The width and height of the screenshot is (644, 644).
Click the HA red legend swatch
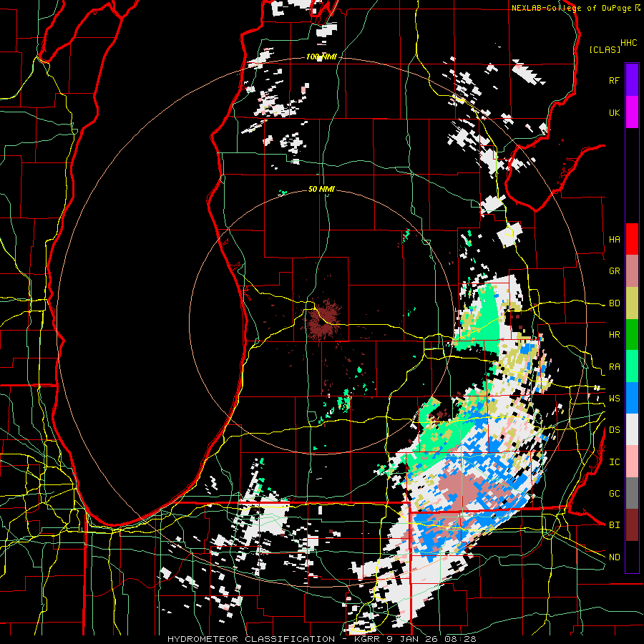click(632, 239)
